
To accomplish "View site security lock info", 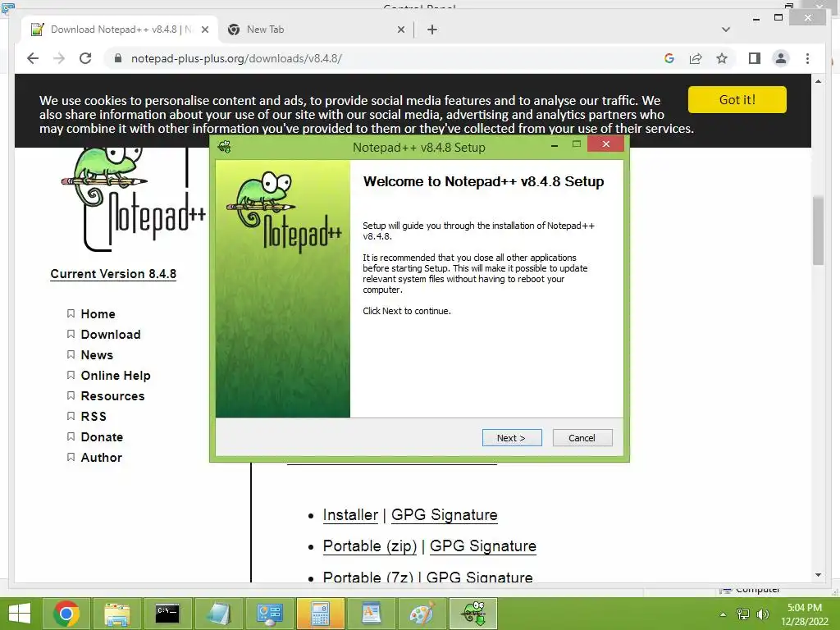I will pos(118,58).
